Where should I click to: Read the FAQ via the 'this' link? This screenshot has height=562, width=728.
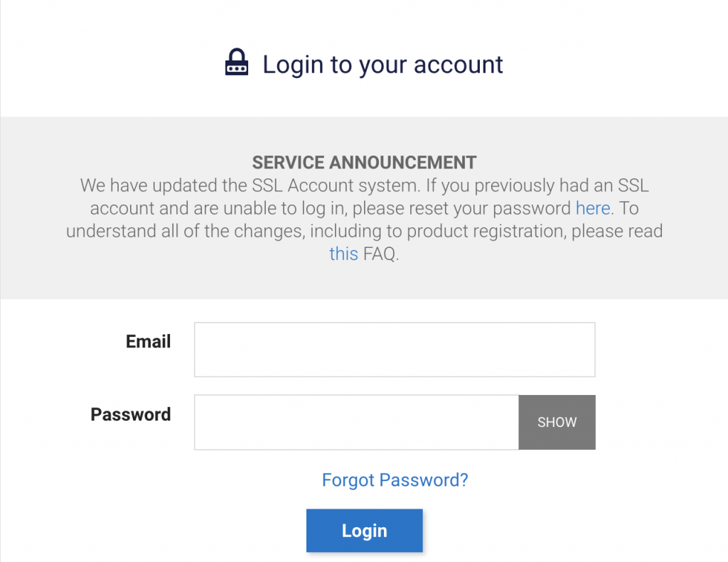pyautogui.click(x=343, y=254)
